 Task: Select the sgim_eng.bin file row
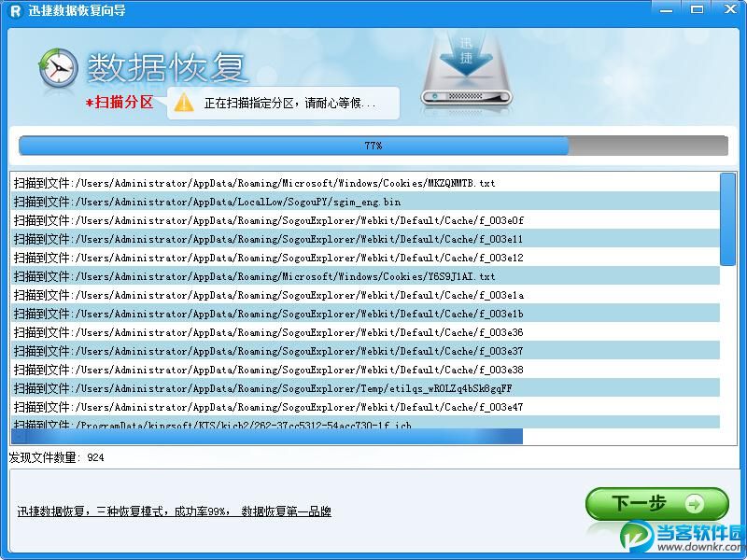[365, 202]
